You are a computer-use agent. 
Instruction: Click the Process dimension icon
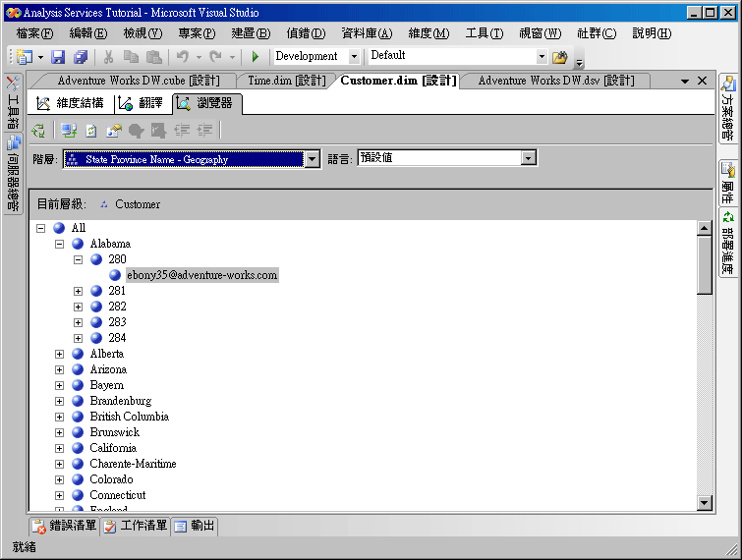tap(38, 131)
